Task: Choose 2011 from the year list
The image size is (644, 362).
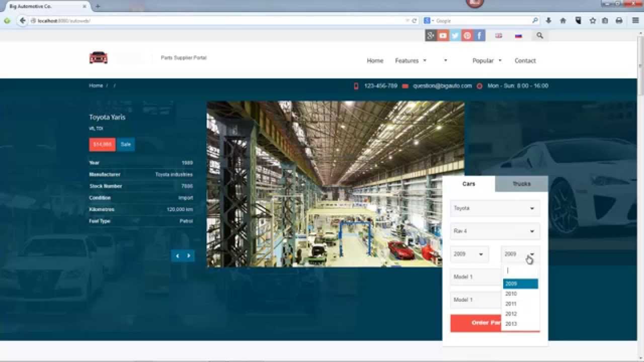Action: (521, 304)
